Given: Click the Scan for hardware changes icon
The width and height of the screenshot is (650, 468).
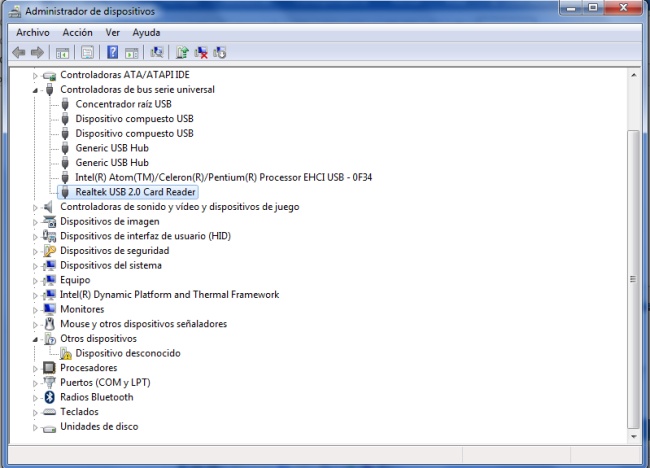Looking at the screenshot, I should click(157, 52).
